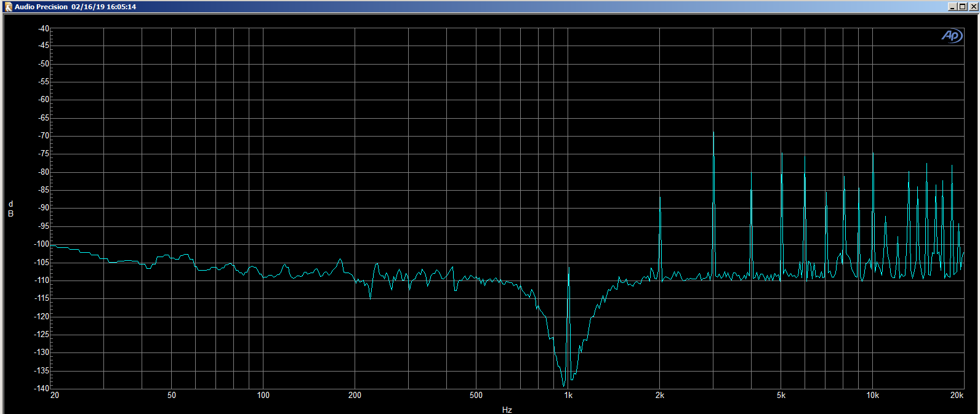This screenshot has height=414, width=980.
Task: Click the '-70' y-axis value
Action: pyautogui.click(x=43, y=136)
